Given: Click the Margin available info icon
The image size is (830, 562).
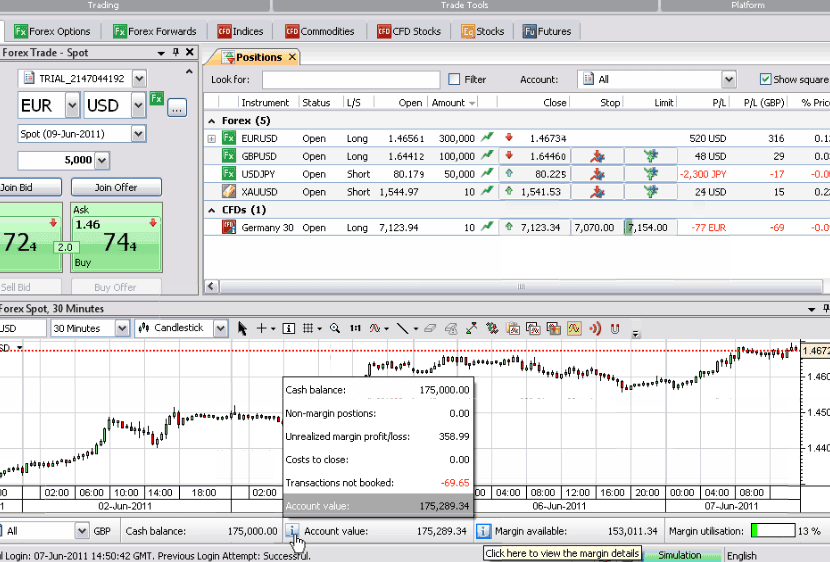Looking at the screenshot, I should (483, 531).
